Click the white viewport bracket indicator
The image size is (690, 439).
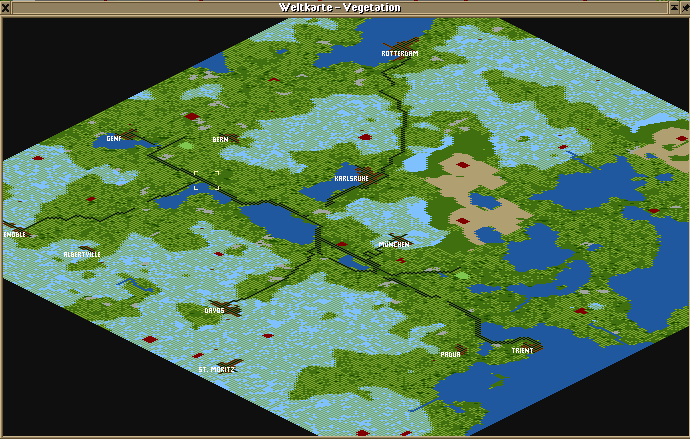206,180
